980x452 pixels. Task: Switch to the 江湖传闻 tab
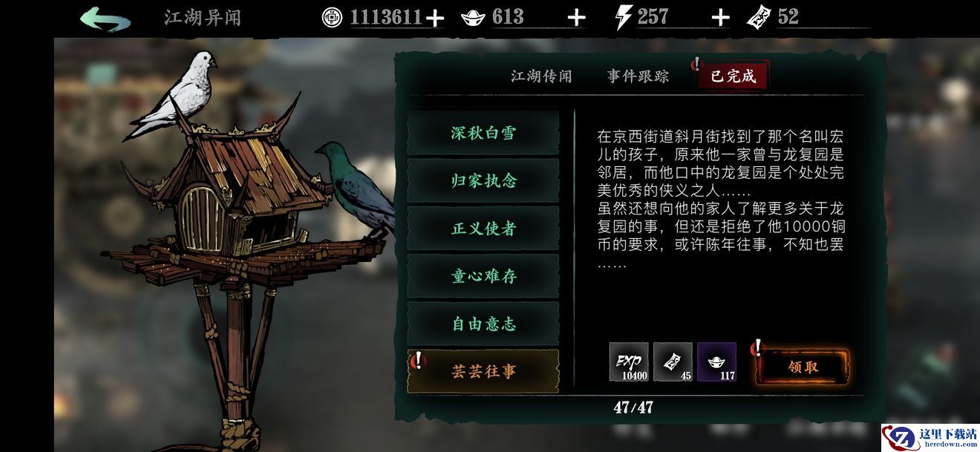pos(541,76)
